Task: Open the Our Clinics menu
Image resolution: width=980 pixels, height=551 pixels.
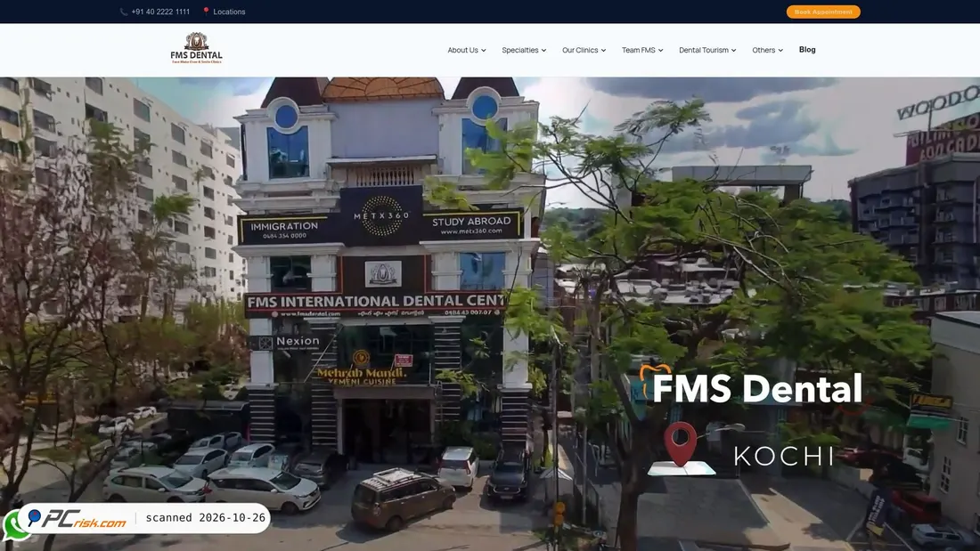Action: pos(580,50)
